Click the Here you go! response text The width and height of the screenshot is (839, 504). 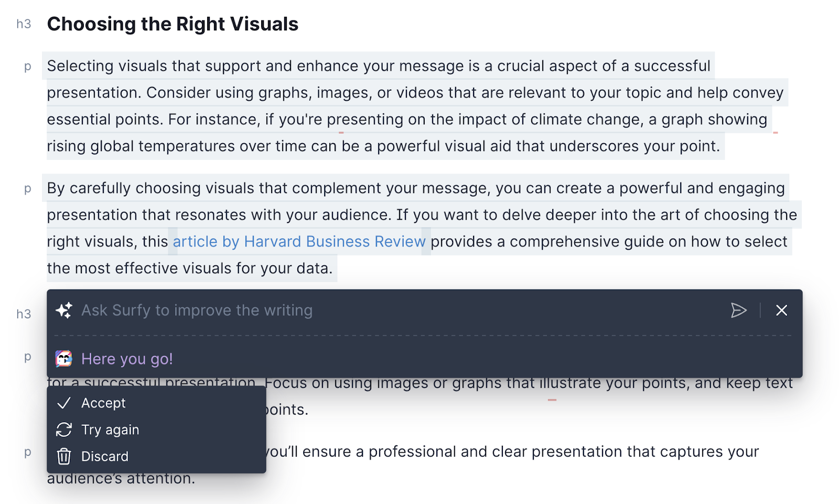pyautogui.click(x=127, y=359)
